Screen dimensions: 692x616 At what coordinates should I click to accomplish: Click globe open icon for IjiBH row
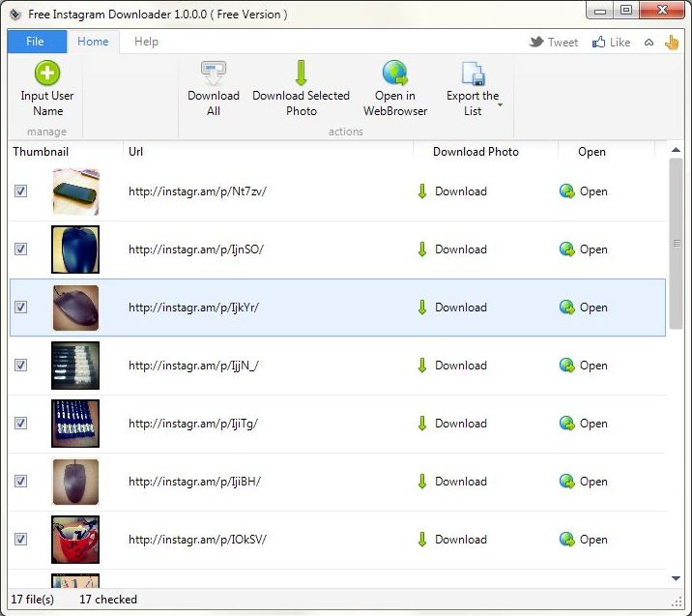click(567, 482)
